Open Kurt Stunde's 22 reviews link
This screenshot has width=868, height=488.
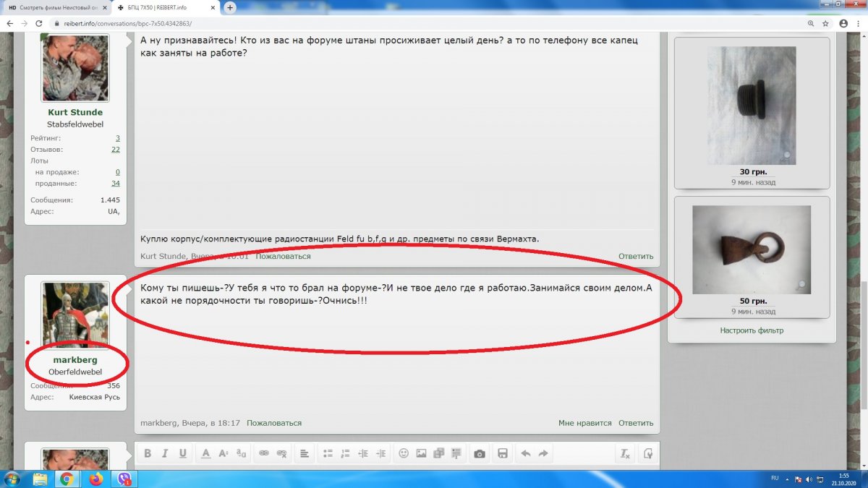(x=116, y=149)
